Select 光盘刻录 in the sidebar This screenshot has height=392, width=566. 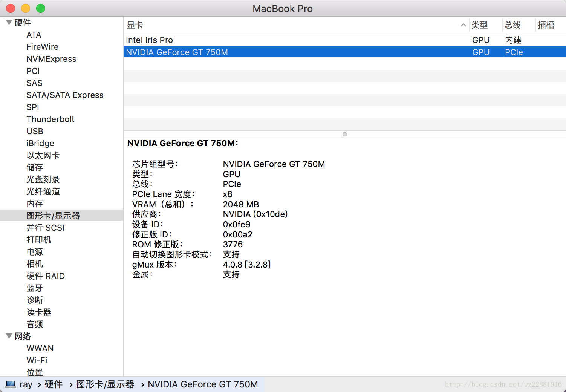43,179
